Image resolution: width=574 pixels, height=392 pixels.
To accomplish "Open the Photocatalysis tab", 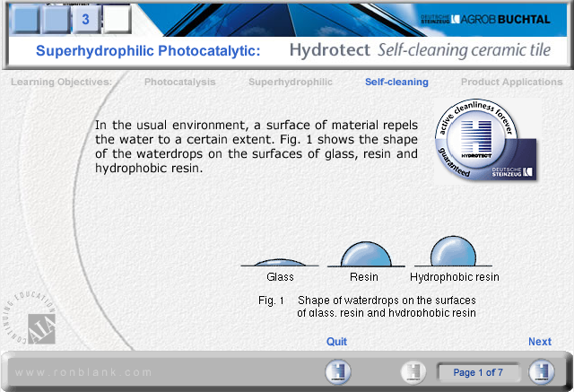I will pos(179,82).
